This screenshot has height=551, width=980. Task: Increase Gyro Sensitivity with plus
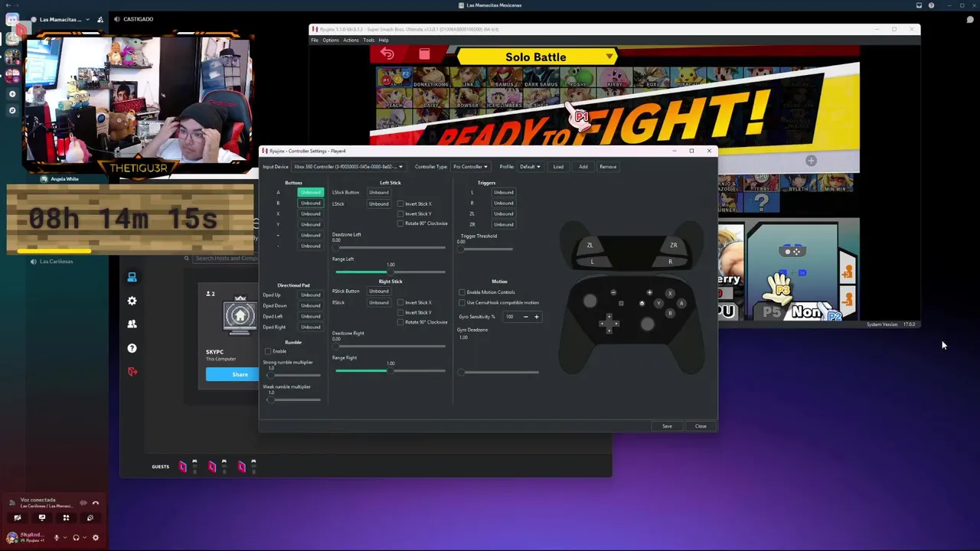click(x=536, y=317)
